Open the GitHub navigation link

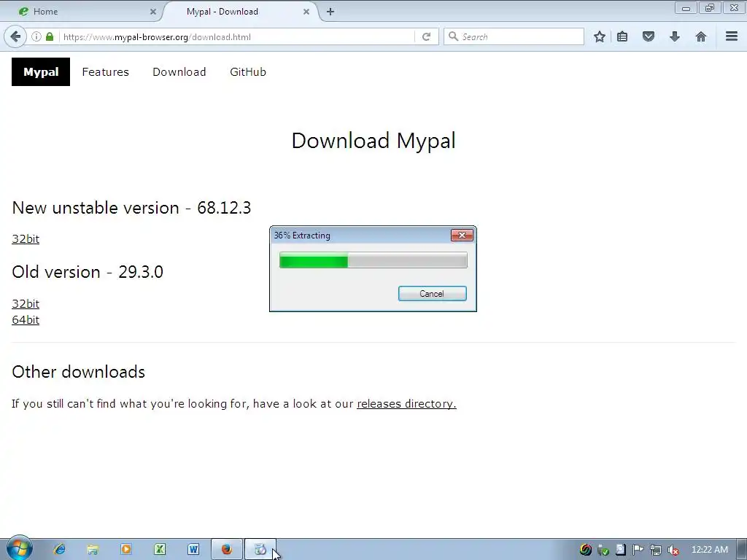click(x=248, y=72)
